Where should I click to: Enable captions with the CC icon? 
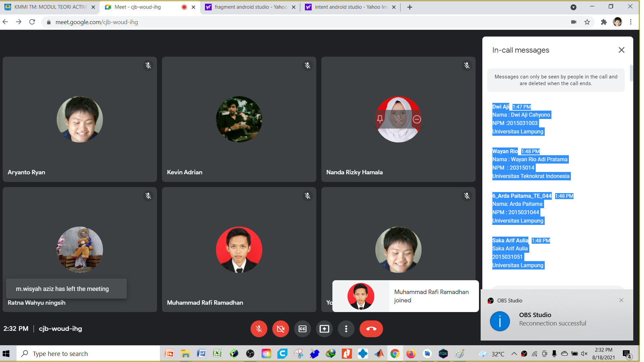303,329
